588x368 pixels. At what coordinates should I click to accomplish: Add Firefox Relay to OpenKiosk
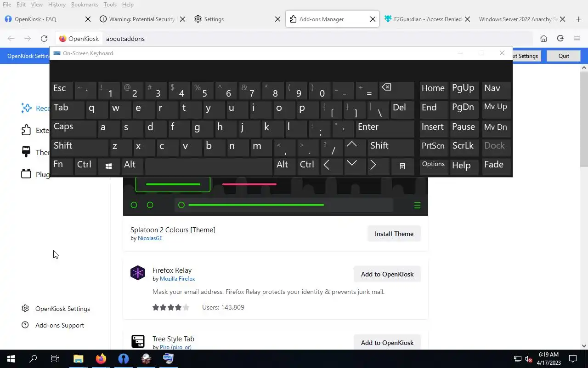coord(387,274)
